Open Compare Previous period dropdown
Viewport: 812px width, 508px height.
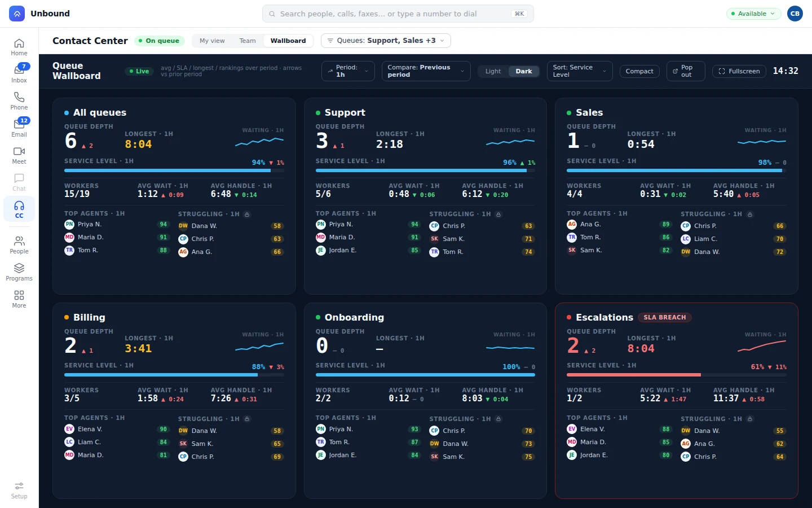coord(426,71)
